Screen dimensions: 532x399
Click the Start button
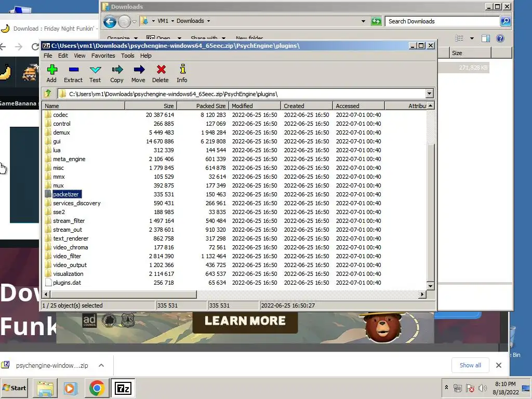[15, 388]
